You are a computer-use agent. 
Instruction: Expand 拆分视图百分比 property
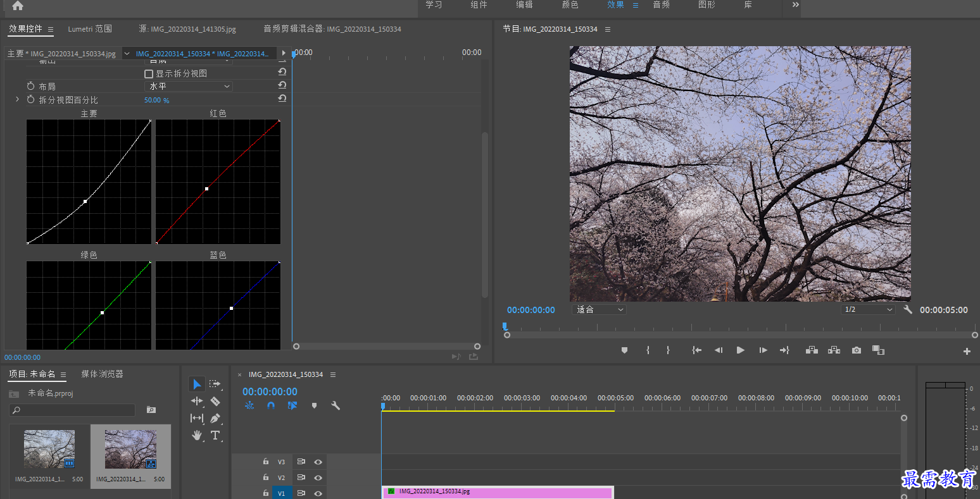(17, 99)
